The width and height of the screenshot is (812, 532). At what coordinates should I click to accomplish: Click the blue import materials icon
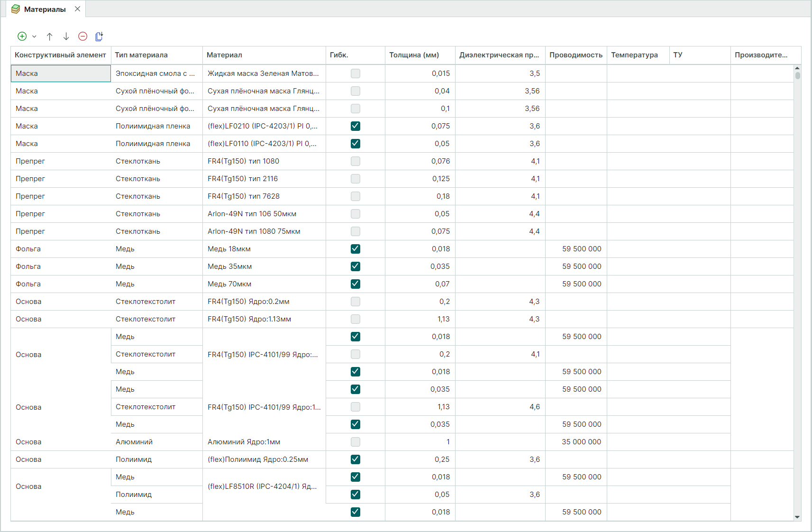pos(99,37)
